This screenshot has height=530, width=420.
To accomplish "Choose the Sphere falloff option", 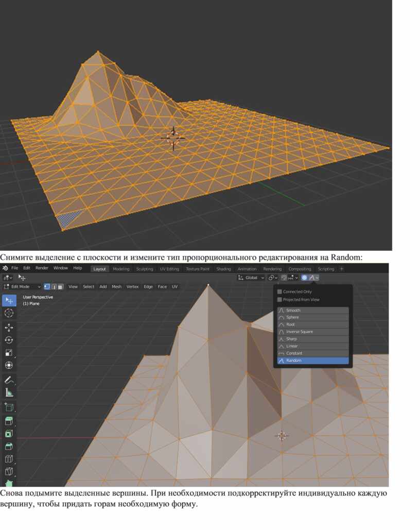I will [x=313, y=317].
